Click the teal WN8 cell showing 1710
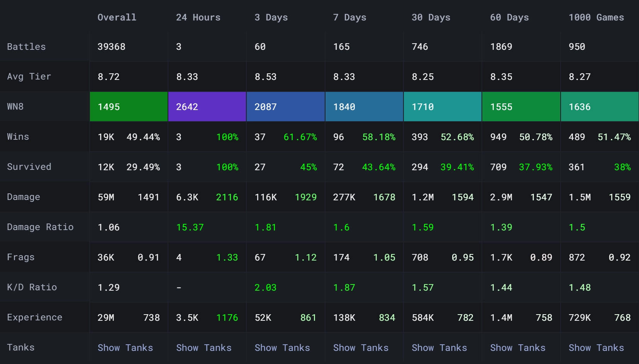 click(x=442, y=107)
